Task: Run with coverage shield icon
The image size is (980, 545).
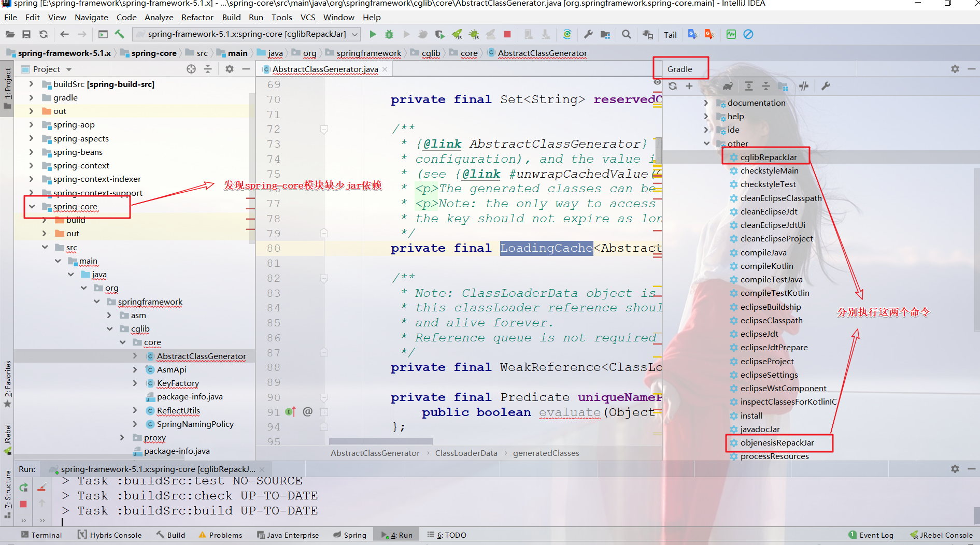Action: (439, 34)
